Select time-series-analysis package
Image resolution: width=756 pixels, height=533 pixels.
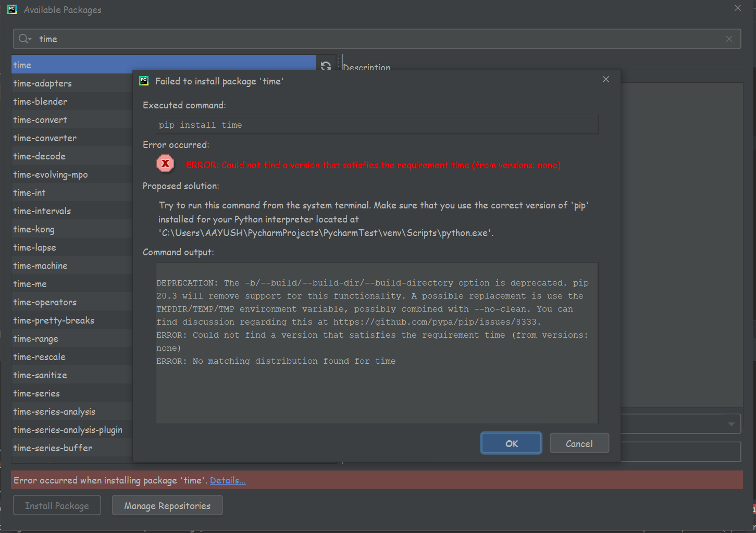(x=54, y=412)
